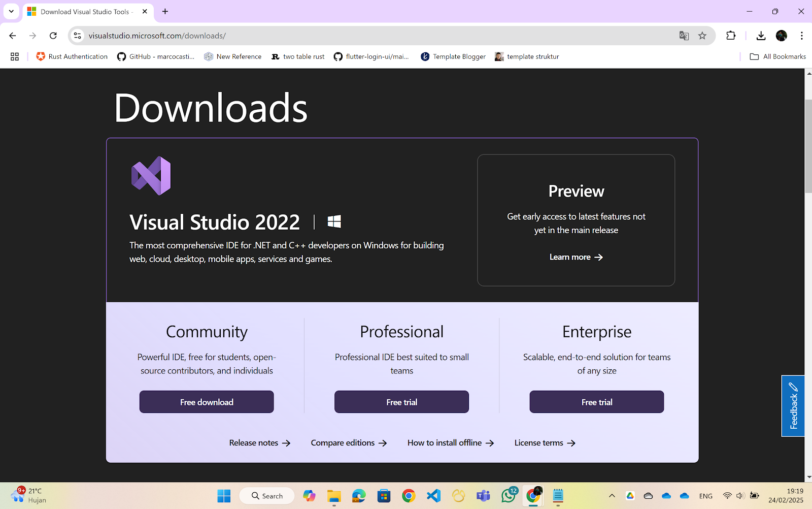The image size is (812, 509).
Task: Open the tab search dropdown arrow
Action: 11,11
